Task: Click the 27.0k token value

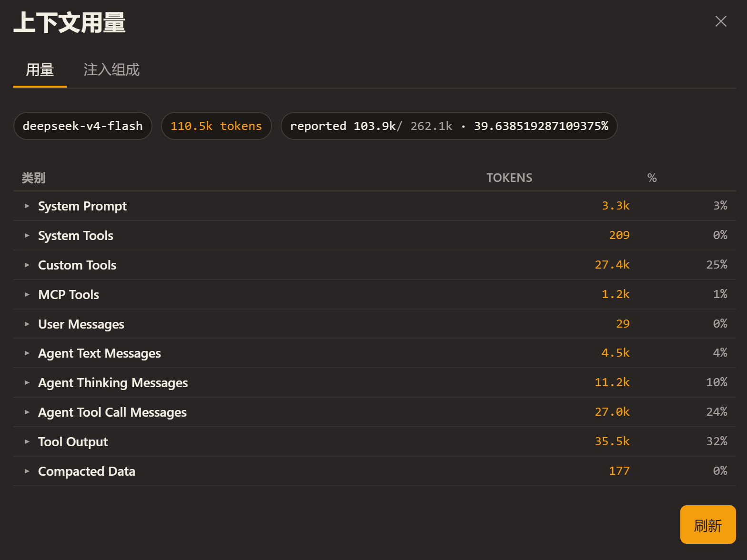Action: [x=612, y=412]
